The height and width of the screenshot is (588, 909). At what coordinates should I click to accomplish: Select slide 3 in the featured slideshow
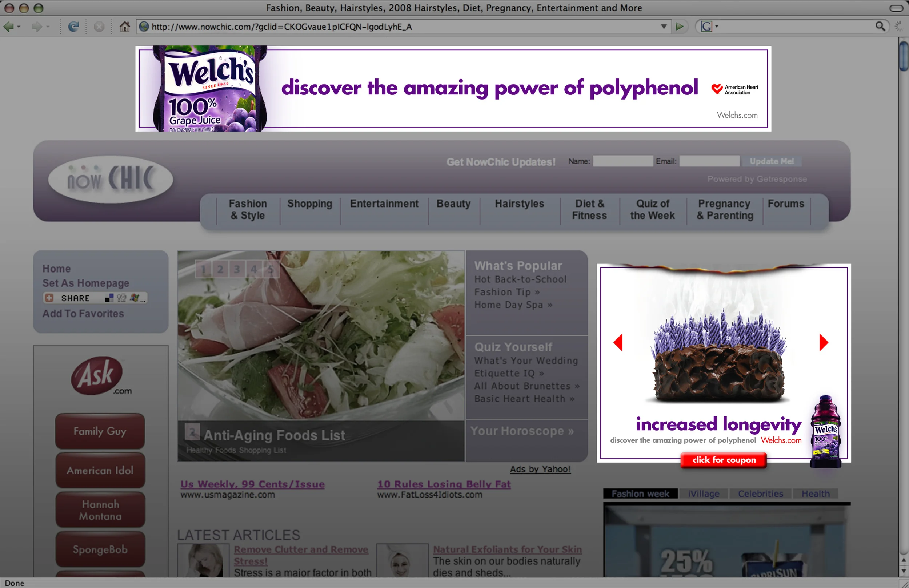pyautogui.click(x=237, y=270)
